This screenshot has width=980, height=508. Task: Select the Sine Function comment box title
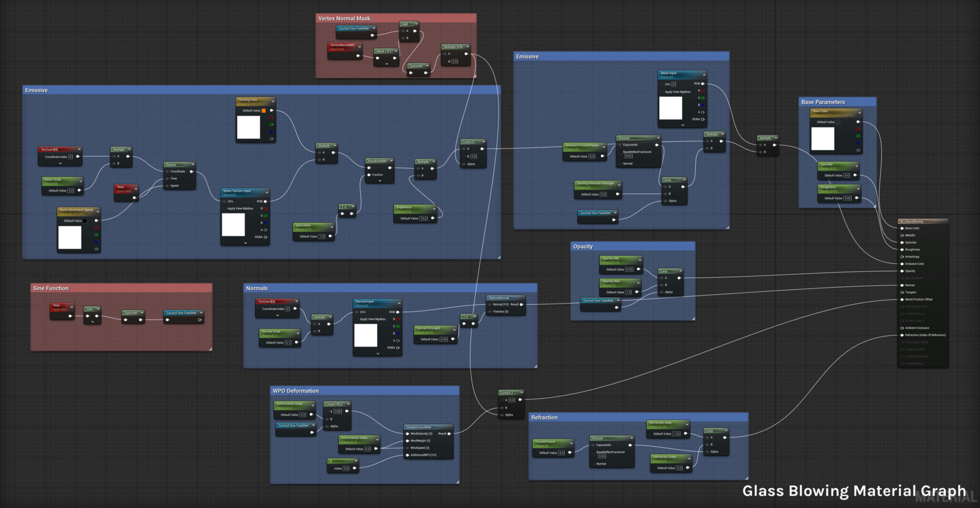click(51, 288)
